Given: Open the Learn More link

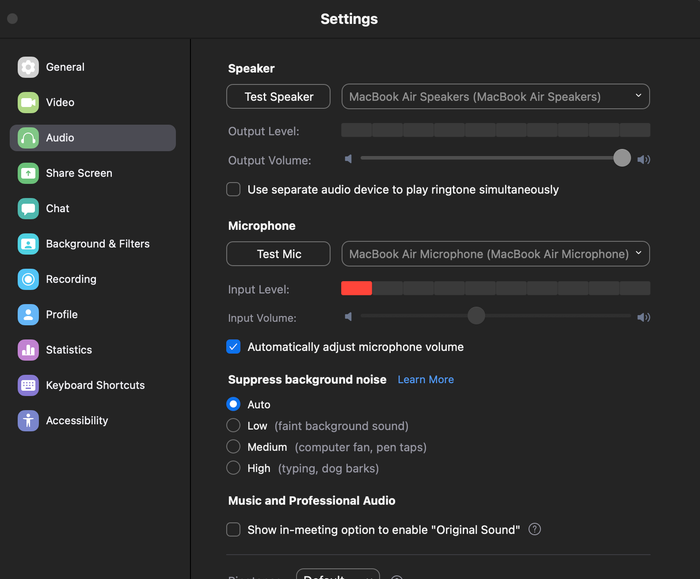Looking at the screenshot, I should 426,379.
